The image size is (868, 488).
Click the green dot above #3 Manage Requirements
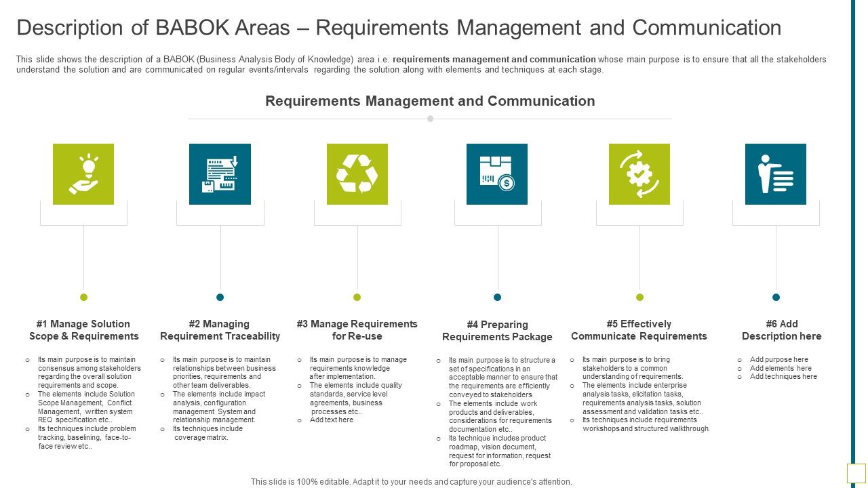coord(357,297)
